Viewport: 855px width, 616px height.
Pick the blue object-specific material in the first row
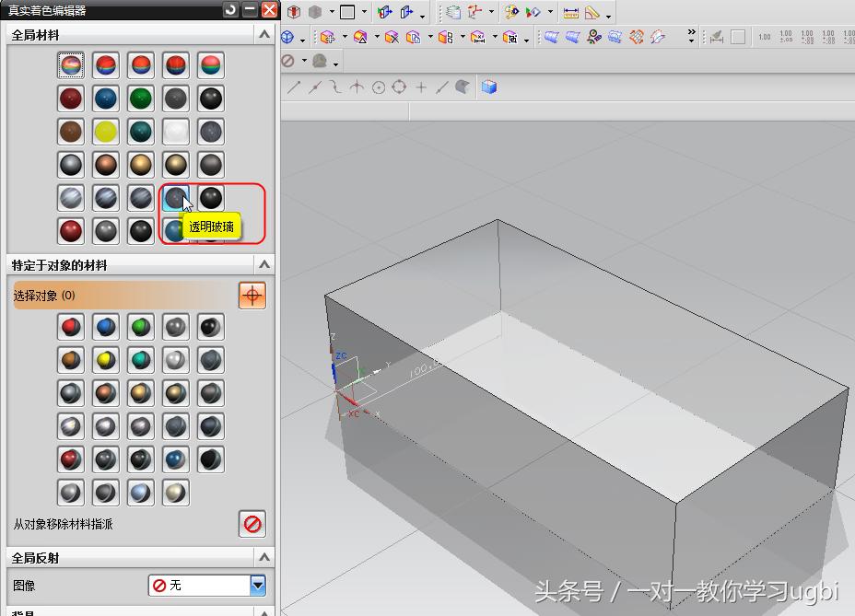click(x=106, y=327)
